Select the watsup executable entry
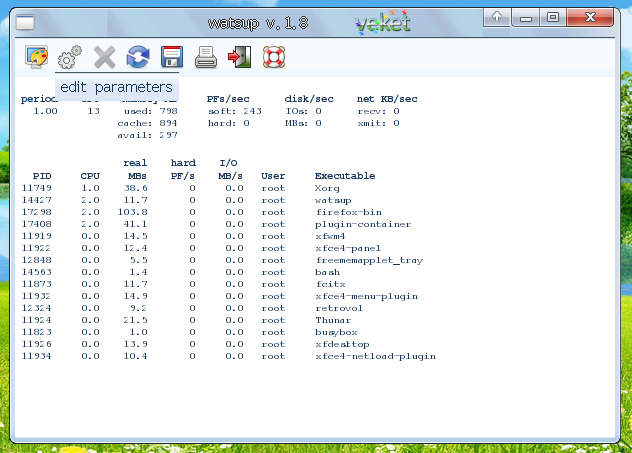Viewport: 632px width, 453px height. pyautogui.click(x=333, y=200)
